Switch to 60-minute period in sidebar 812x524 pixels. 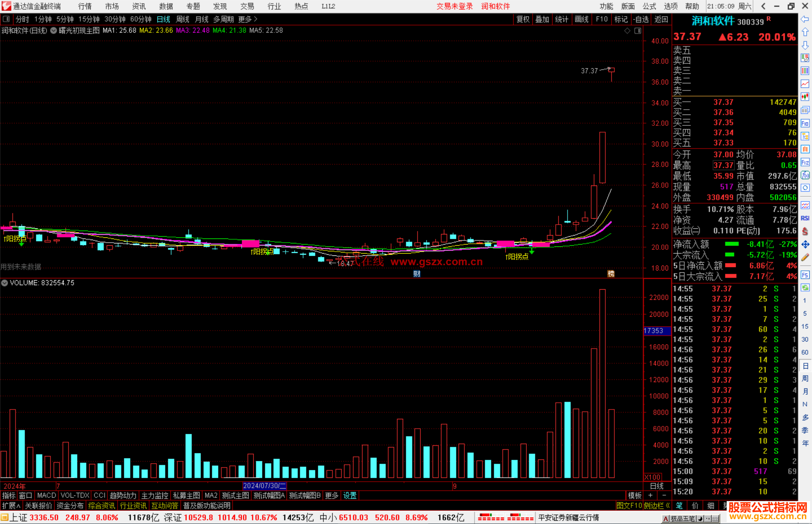tap(804, 352)
